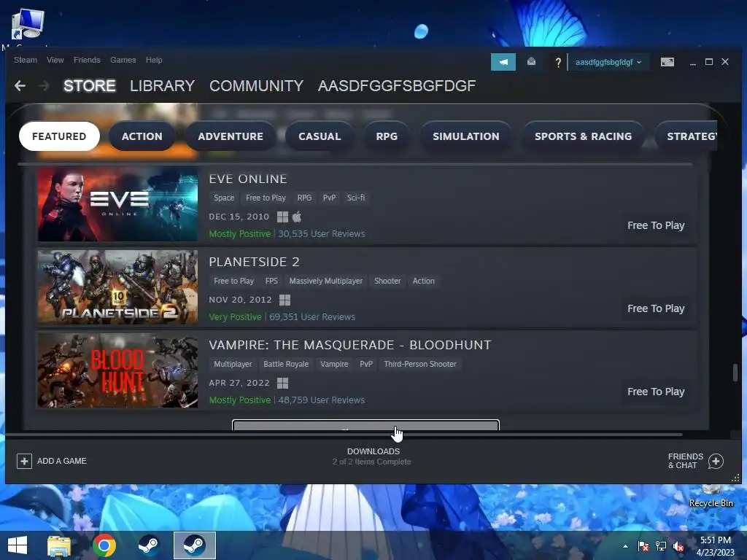Click the Blood Hunt game thumbnail
This screenshot has height=560, width=747.
[x=117, y=370]
